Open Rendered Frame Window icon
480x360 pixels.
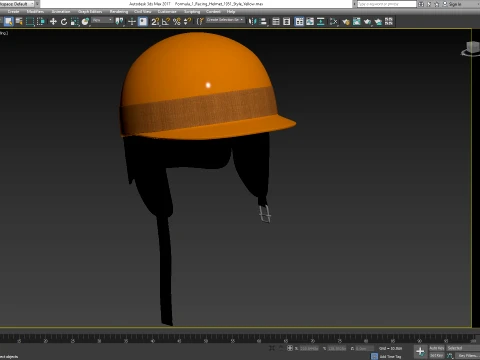pyautogui.click(x=357, y=22)
